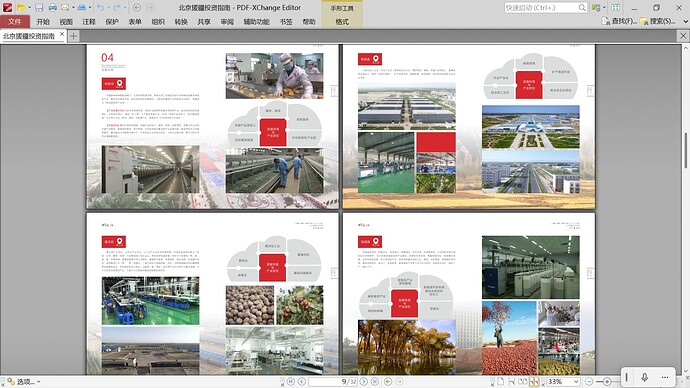Open the redo history dropdown arrow
The image size is (690, 388).
125,7
